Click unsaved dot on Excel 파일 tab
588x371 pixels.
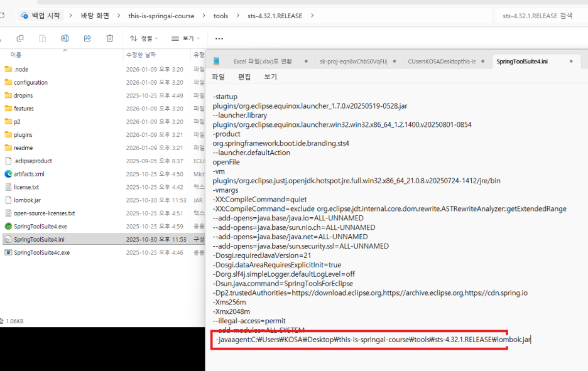click(x=306, y=62)
